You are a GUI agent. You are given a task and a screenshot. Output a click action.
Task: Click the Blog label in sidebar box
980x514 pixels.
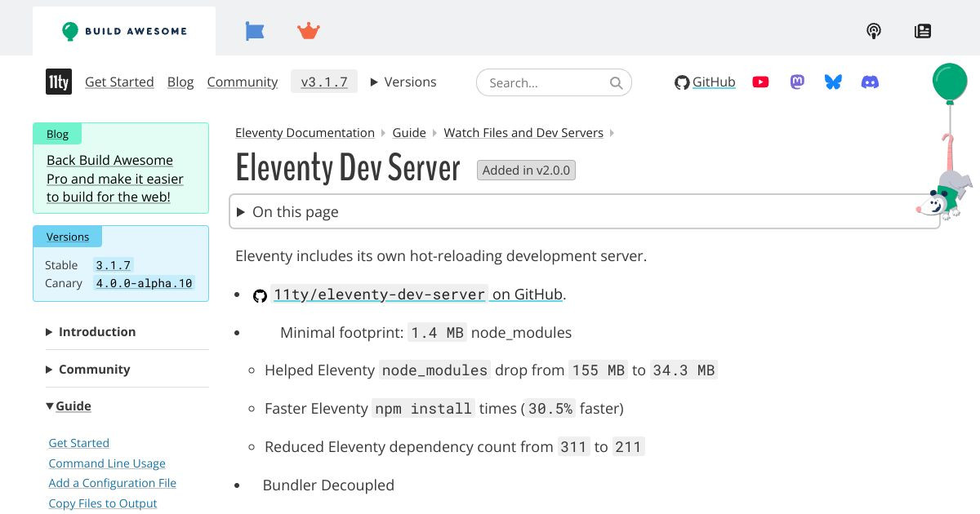(58, 134)
